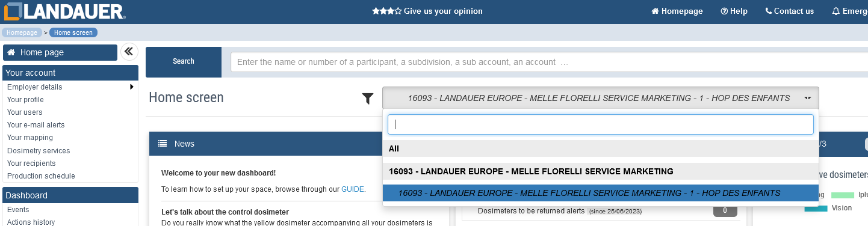The height and width of the screenshot is (226, 868).
Task: Click the green Ipl legend swatch
Action: (843, 195)
